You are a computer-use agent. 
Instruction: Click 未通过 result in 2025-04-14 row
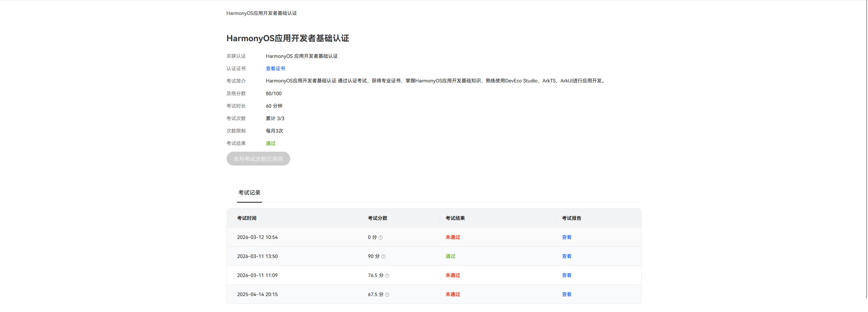pos(453,294)
